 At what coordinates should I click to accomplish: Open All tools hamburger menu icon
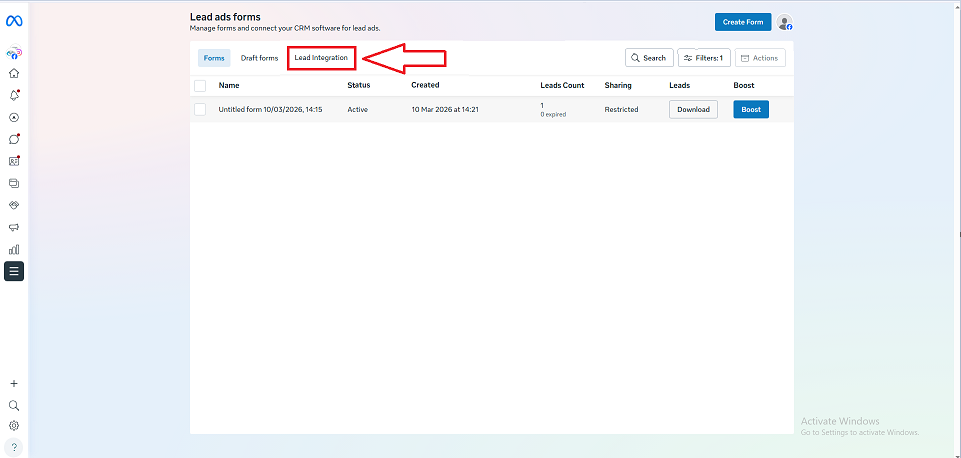[x=14, y=271]
